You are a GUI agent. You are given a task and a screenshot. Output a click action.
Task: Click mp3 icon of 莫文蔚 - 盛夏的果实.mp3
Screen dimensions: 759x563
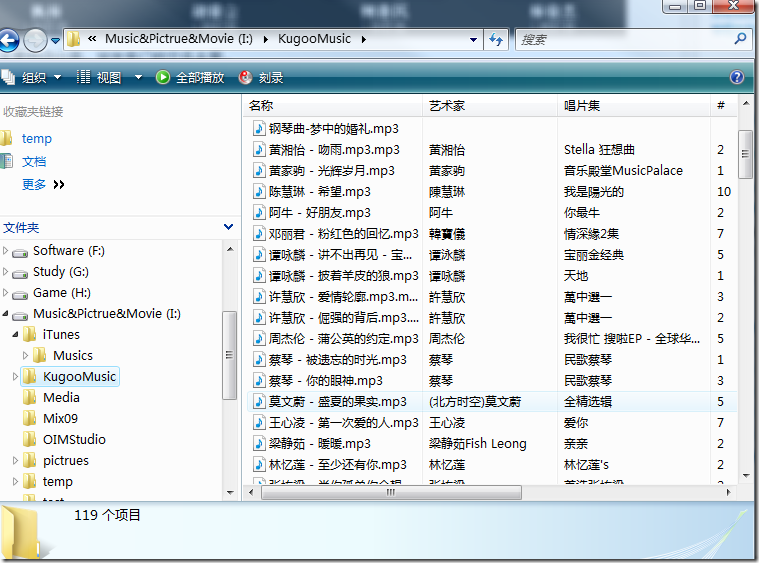tap(259, 401)
